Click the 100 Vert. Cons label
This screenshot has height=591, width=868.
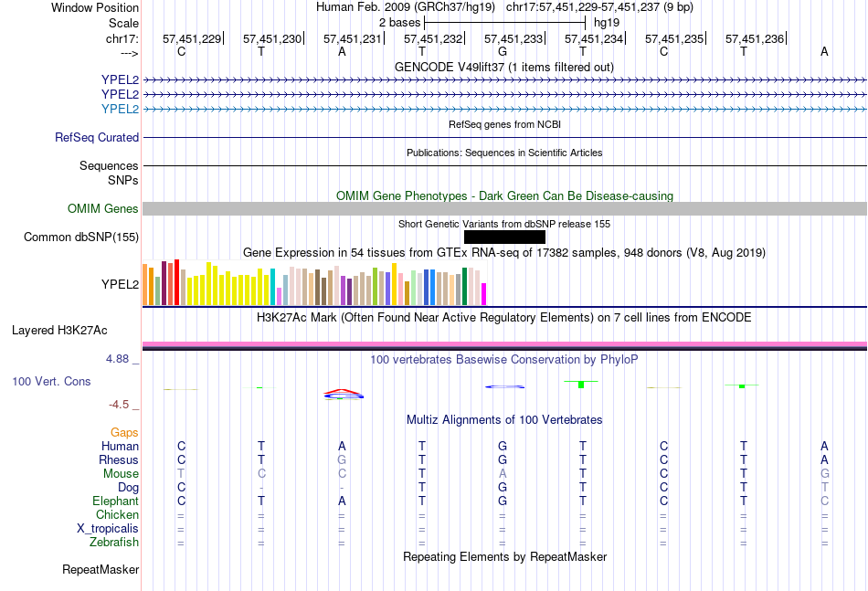[x=51, y=381]
